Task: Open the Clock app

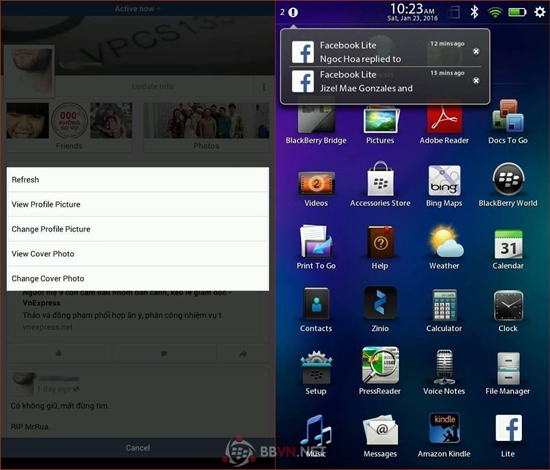Action: pos(508,310)
